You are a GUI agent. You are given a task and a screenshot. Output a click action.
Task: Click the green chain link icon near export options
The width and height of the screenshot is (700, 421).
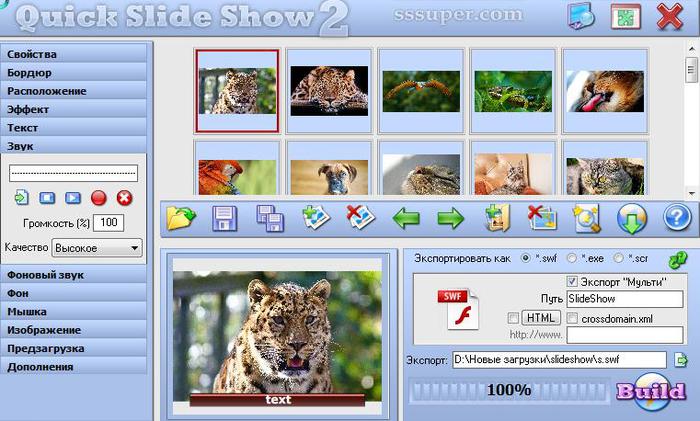[678, 260]
